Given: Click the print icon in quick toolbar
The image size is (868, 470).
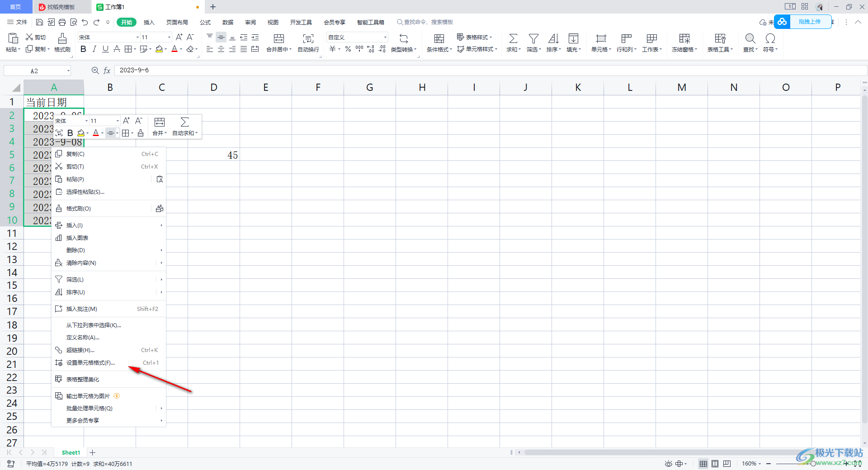Looking at the screenshot, I should point(62,22).
